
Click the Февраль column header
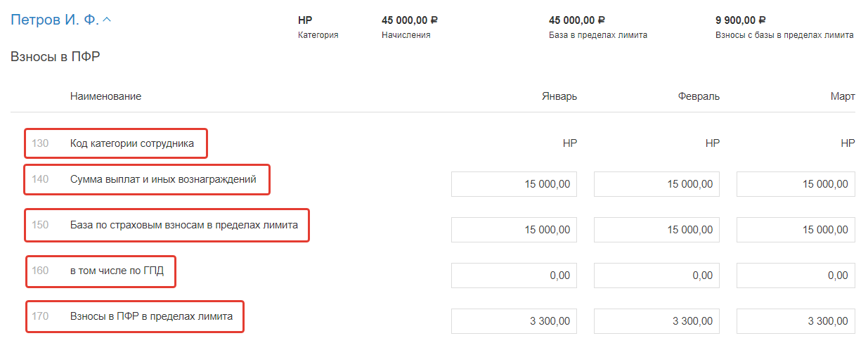pyautogui.click(x=699, y=96)
